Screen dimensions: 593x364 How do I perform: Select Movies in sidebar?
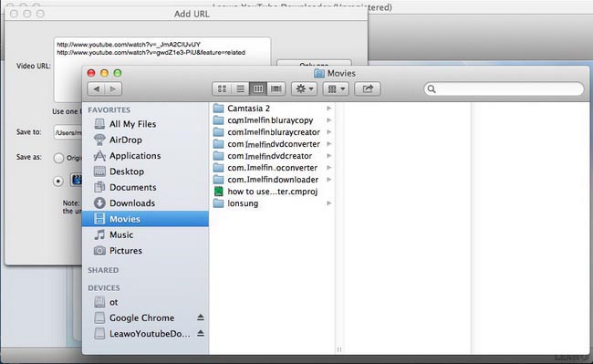145,219
